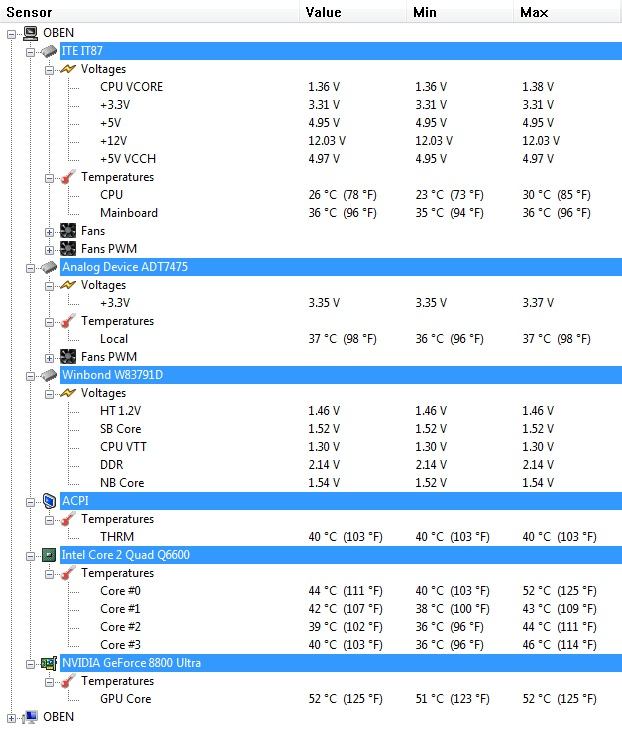
Task: Collapse Temperatures under ITE IT87
Action: pyautogui.click(x=49, y=178)
